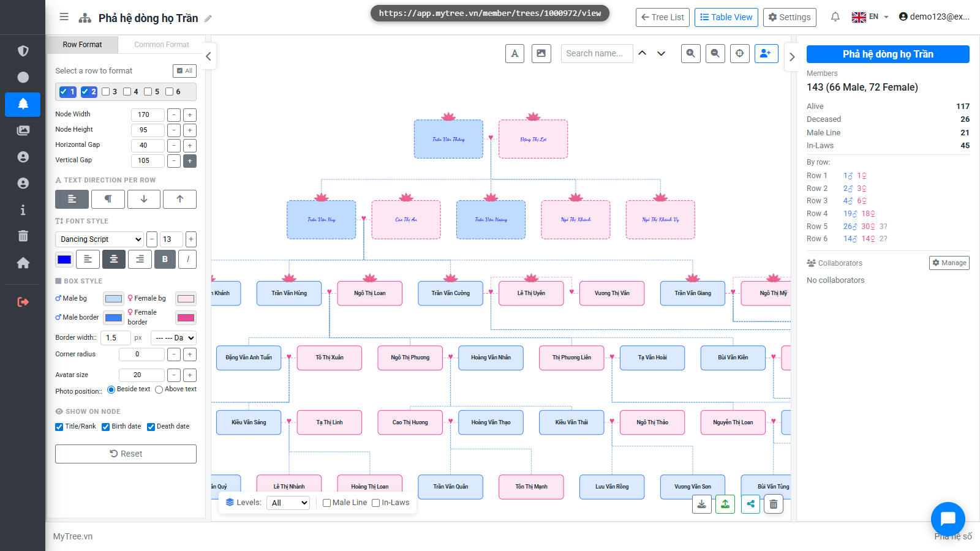Set text direction to top-to-bottom arrow
Screen dimensions: 980x551
(x=144, y=199)
